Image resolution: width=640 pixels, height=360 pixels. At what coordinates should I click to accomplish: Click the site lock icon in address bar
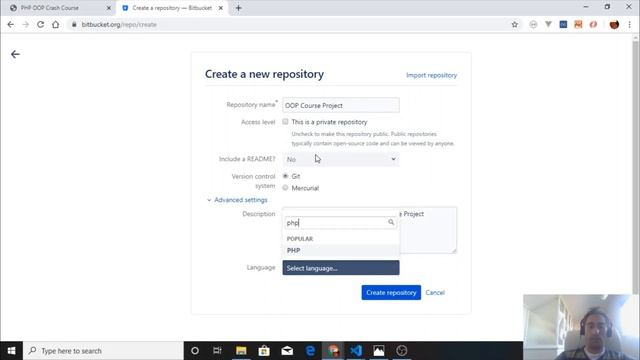[74, 24]
